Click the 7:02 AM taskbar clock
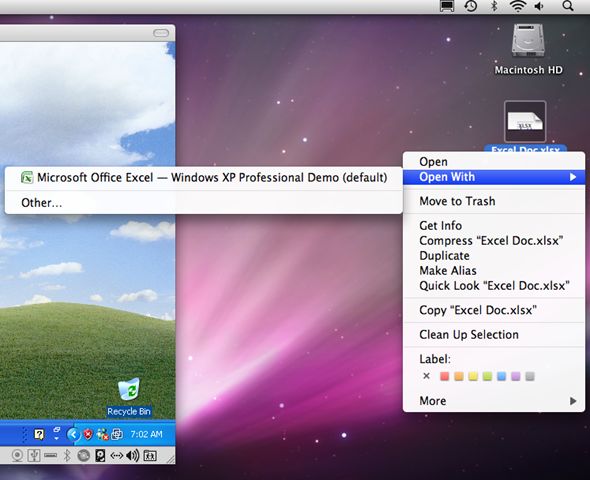The width and height of the screenshot is (590, 480). [146, 434]
